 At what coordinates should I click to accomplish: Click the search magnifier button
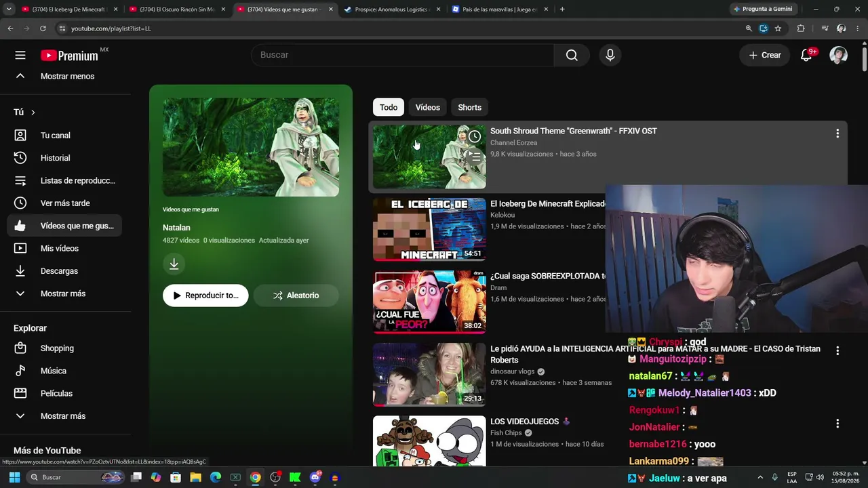coord(572,55)
